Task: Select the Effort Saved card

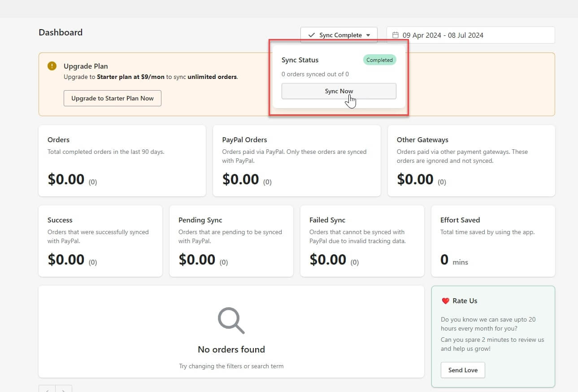Action: (x=492, y=241)
